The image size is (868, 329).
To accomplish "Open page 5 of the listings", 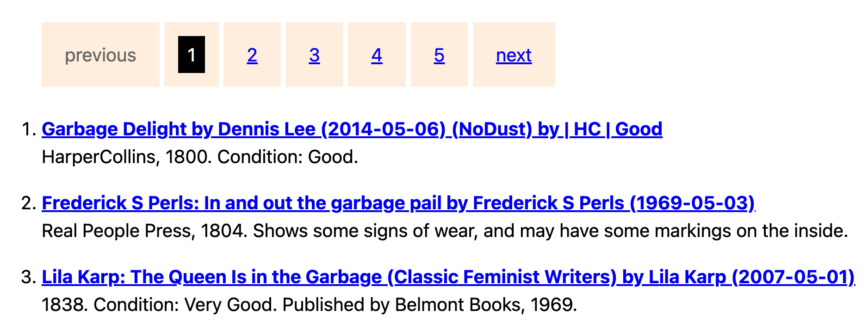I will click(x=439, y=55).
